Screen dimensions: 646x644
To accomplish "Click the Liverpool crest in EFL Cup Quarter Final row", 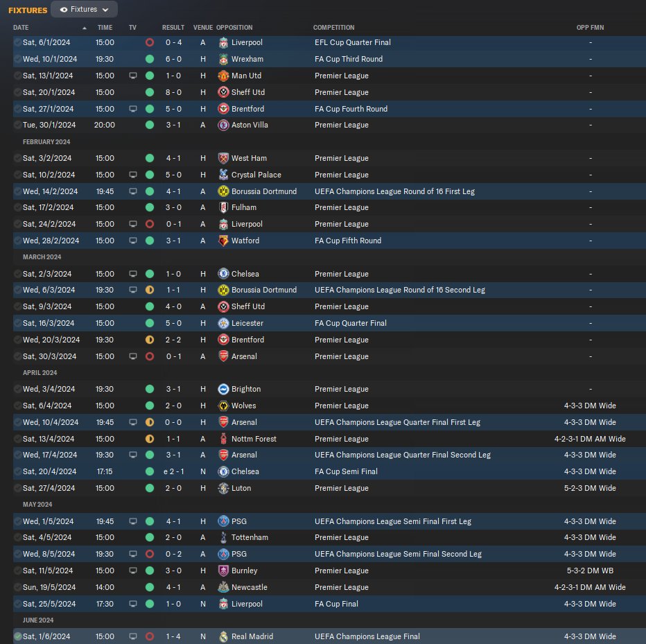I will pyautogui.click(x=223, y=42).
